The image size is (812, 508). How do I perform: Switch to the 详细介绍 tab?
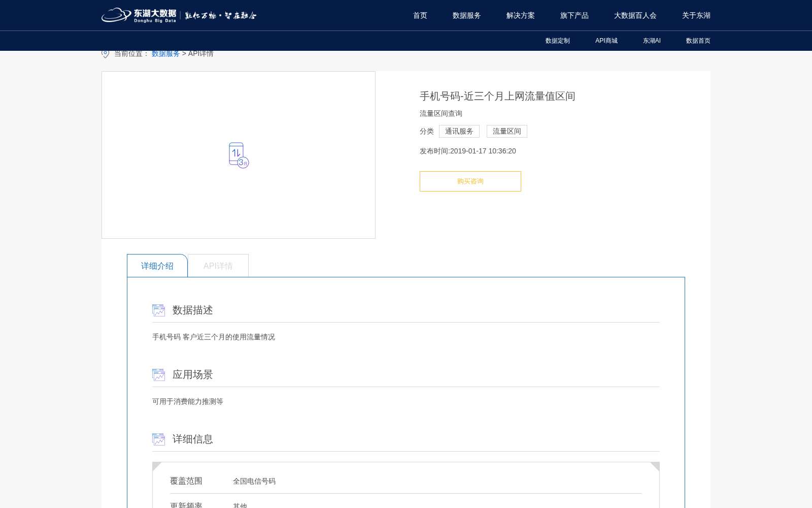(x=157, y=266)
